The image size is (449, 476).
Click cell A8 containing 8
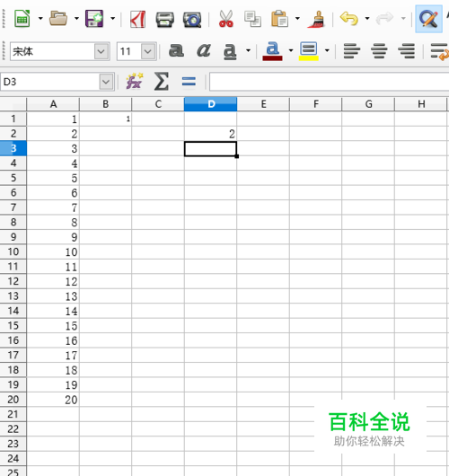tap(53, 222)
